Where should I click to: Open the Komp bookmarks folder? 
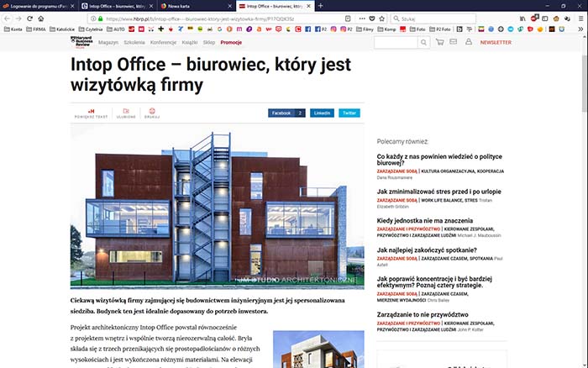pos(386,29)
